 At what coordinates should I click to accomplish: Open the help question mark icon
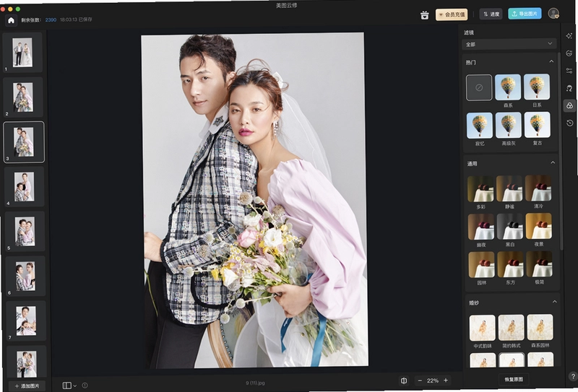(573, 376)
